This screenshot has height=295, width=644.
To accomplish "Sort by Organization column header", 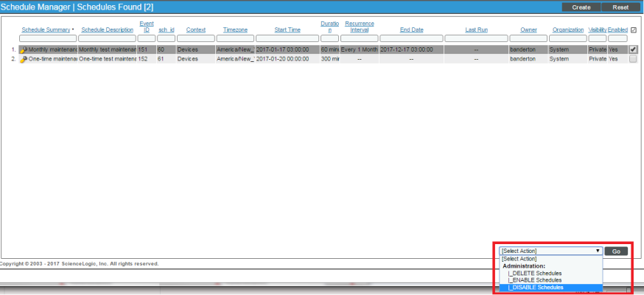I will tap(568, 30).
